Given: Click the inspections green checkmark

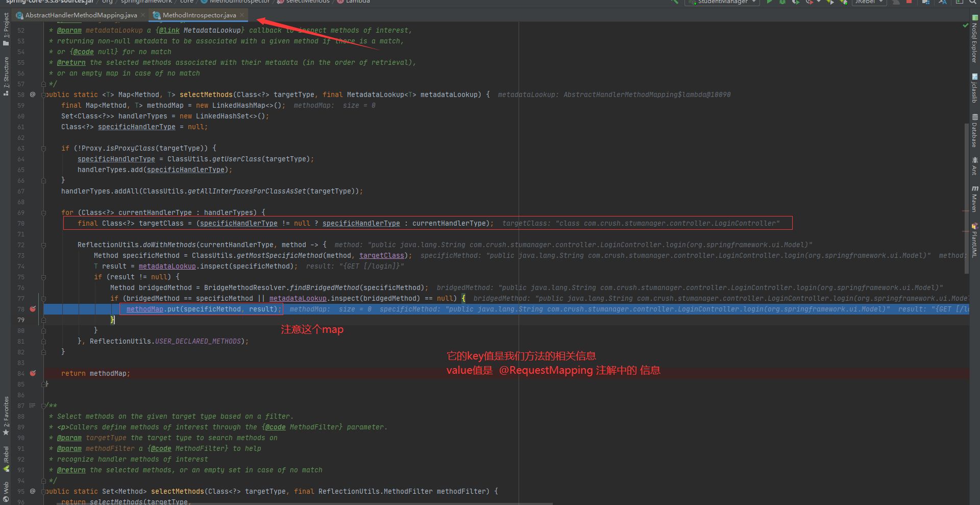Looking at the screenshot, I should pos(965,25).
